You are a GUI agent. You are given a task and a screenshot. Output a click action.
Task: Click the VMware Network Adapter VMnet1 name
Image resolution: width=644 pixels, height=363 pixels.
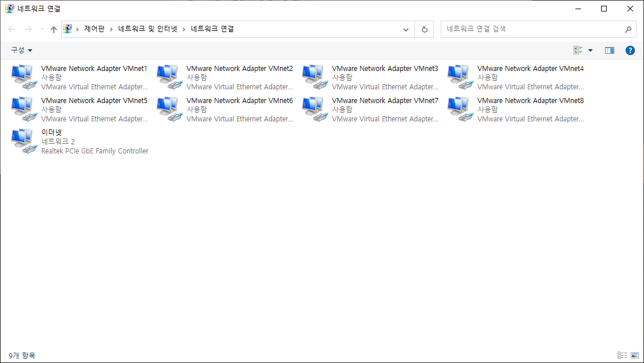[94, 69]
